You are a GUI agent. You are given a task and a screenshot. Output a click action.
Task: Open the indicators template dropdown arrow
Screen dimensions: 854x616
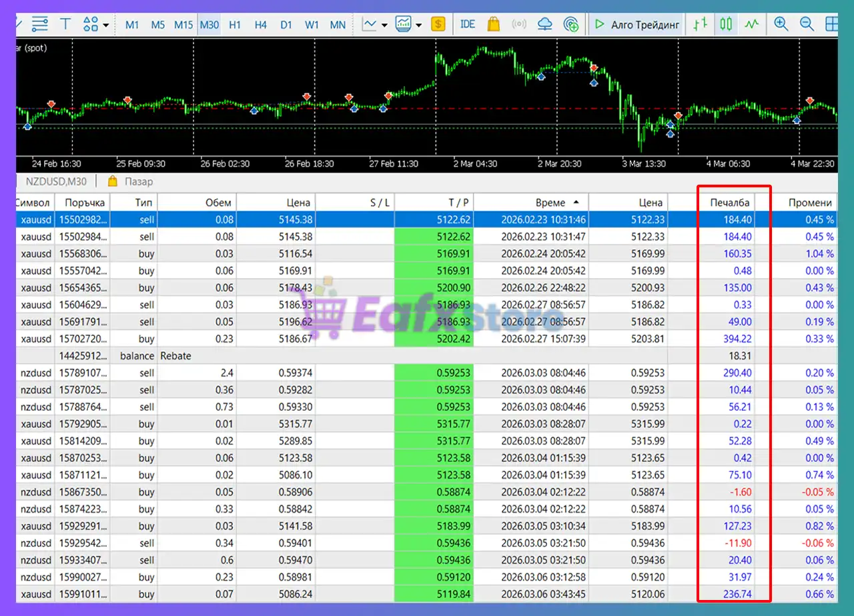(x=418, y=25)
